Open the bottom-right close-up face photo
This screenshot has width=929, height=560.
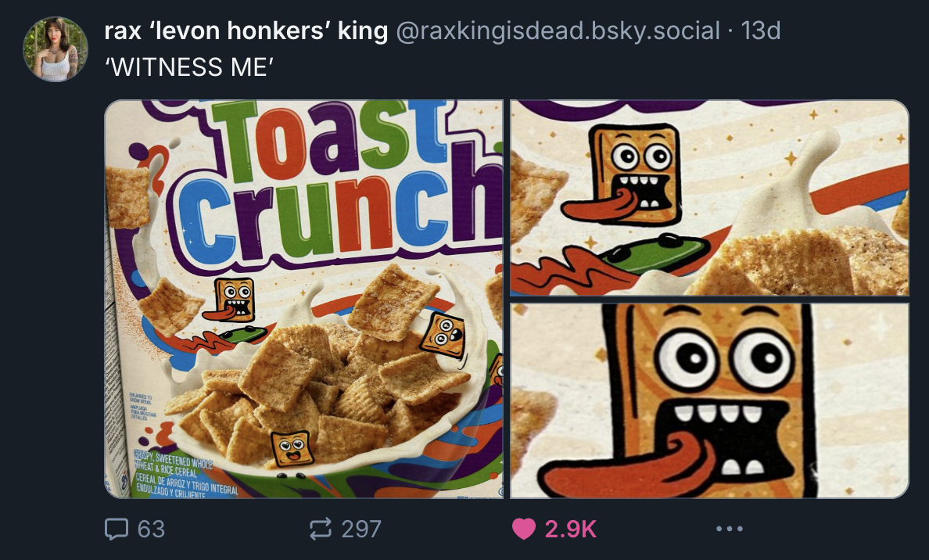point(709,400)
